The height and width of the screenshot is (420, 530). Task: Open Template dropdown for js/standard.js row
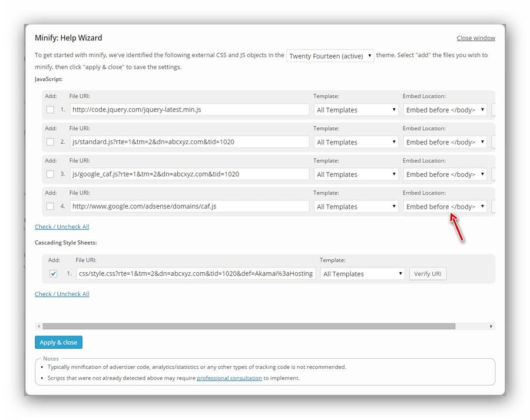pyautogui.click(x=356, y=142)
